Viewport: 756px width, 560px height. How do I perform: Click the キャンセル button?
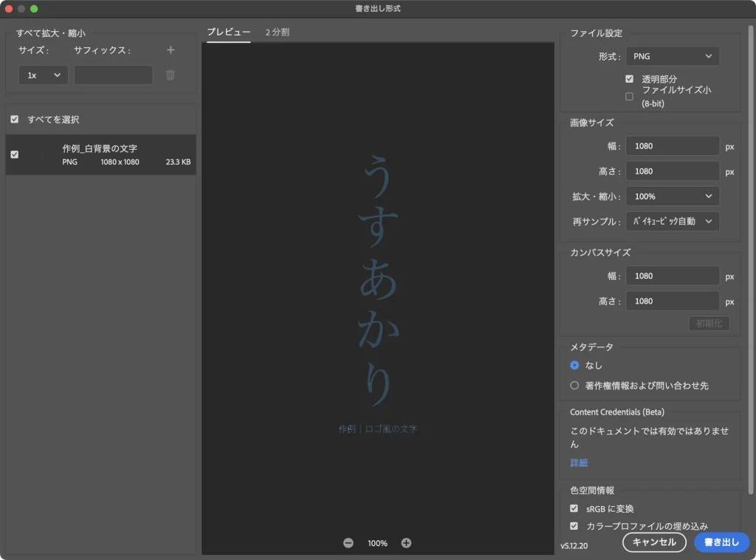(x=654, y=542)
